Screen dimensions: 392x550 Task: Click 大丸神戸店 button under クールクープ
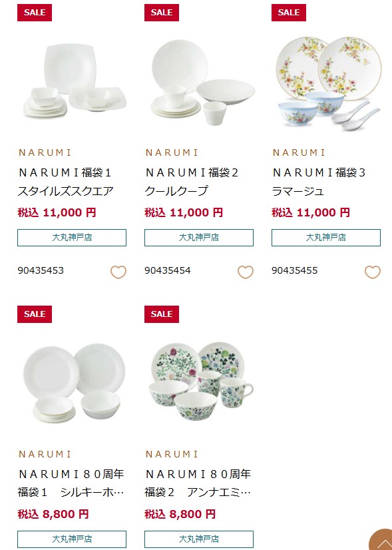coord(199,238)
